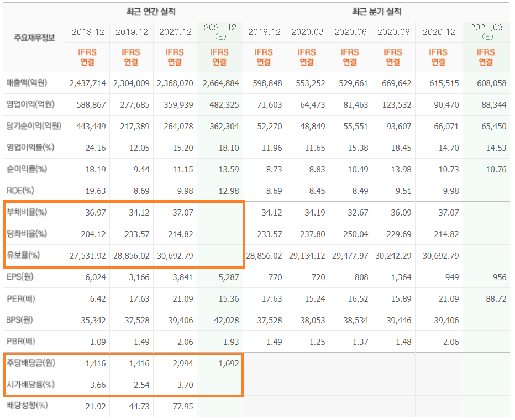Select the 'ROE(%)' row label
515x420 pixels.
click(20, 191)
